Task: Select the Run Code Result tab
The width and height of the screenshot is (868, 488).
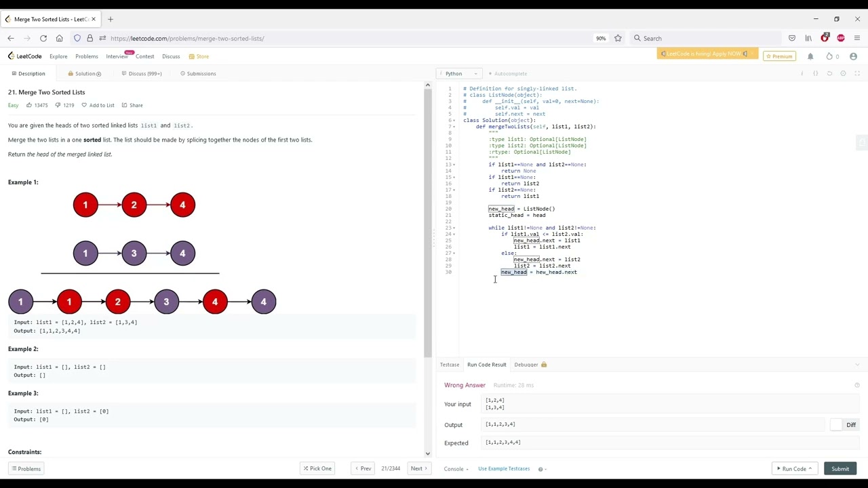Action: (486, 365)
